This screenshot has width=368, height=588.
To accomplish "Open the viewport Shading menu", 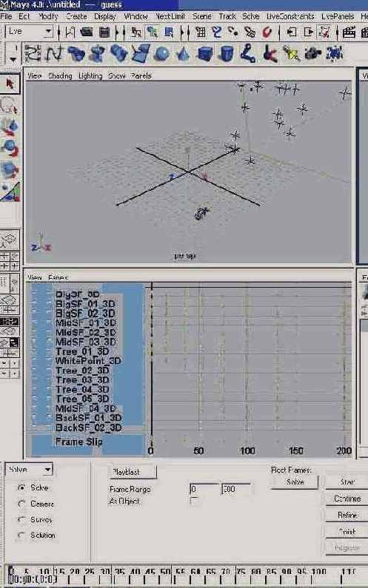I will (x=60, y=75).
